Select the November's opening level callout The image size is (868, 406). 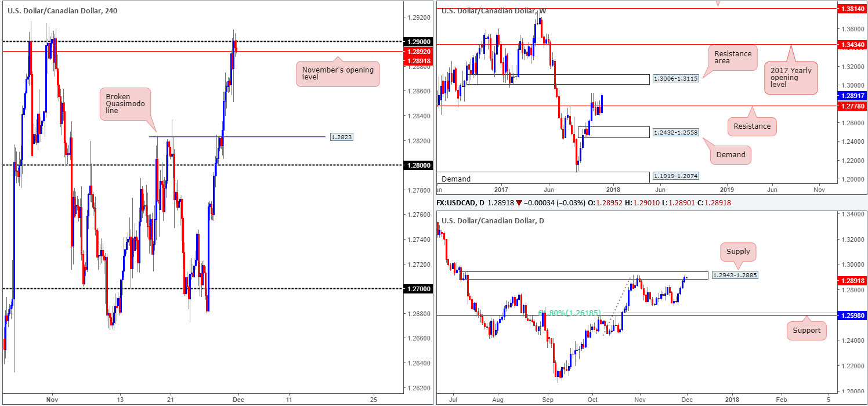click(x=338, y=74)
